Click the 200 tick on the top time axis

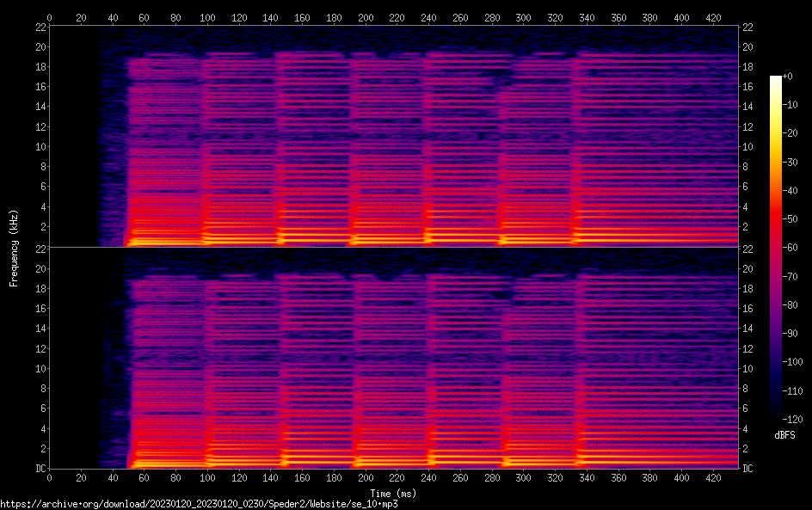tap(366, 17)
